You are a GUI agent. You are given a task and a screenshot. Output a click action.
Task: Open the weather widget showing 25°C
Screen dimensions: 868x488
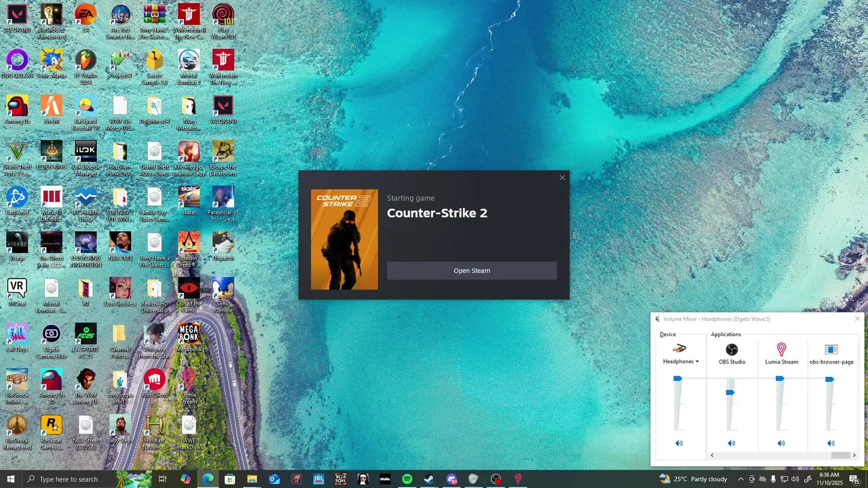click(692, 479)
